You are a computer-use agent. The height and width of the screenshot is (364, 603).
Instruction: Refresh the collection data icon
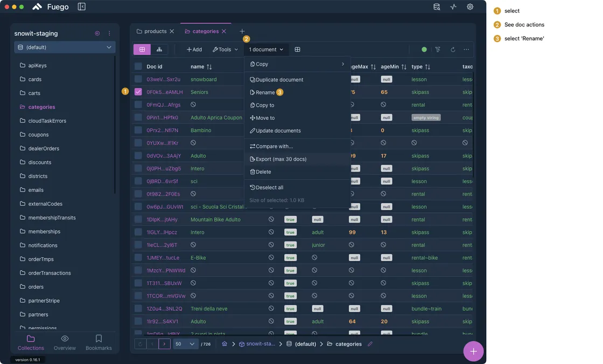[x=453, y=49]
